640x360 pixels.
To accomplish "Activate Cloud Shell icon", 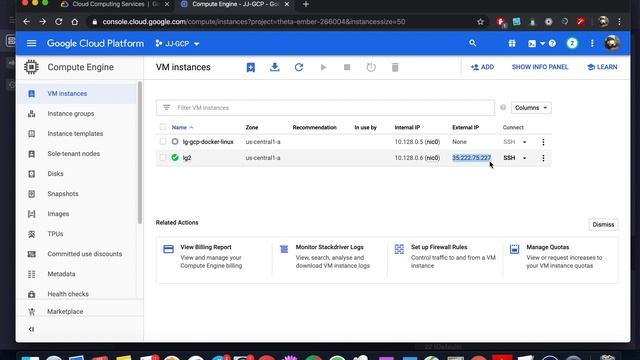I will click(x=532, y=43).
